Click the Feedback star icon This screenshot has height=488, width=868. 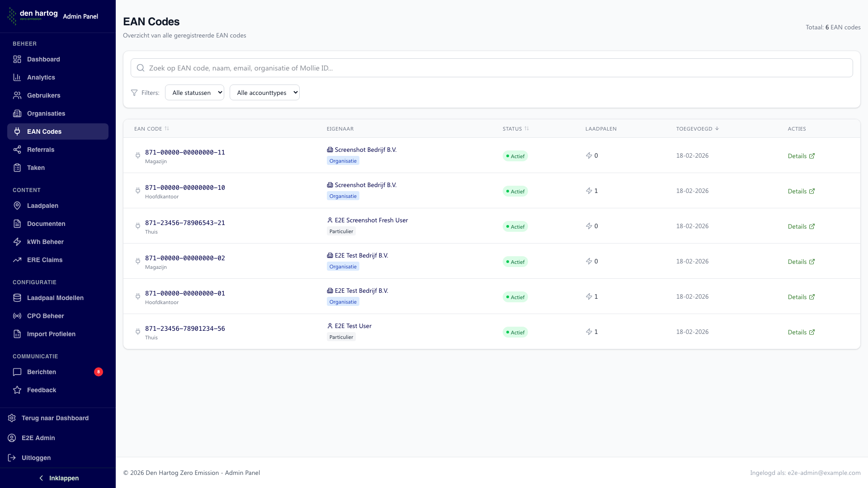pos(17,390)
